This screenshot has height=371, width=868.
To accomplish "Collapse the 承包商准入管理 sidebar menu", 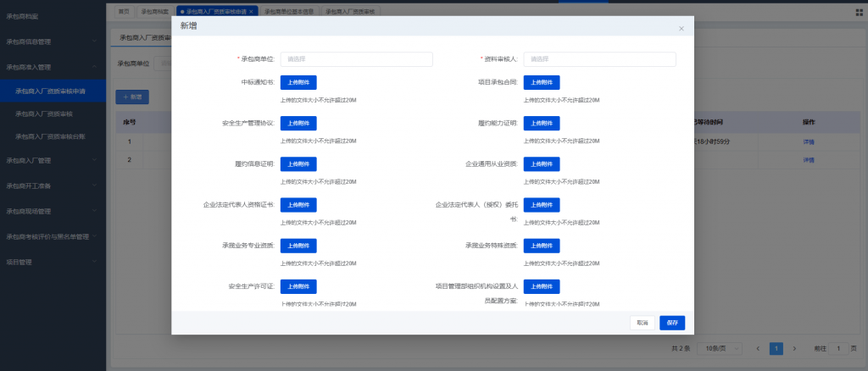I will tap(53, 67).
